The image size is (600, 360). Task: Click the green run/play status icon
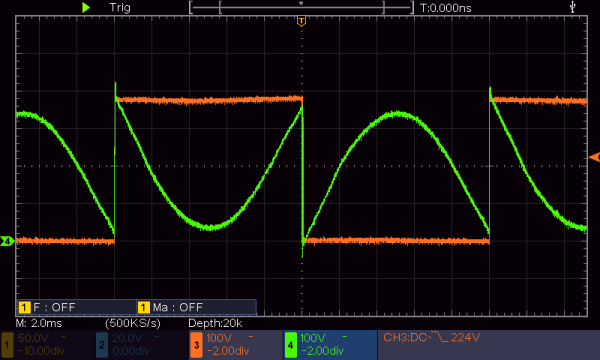86,7
